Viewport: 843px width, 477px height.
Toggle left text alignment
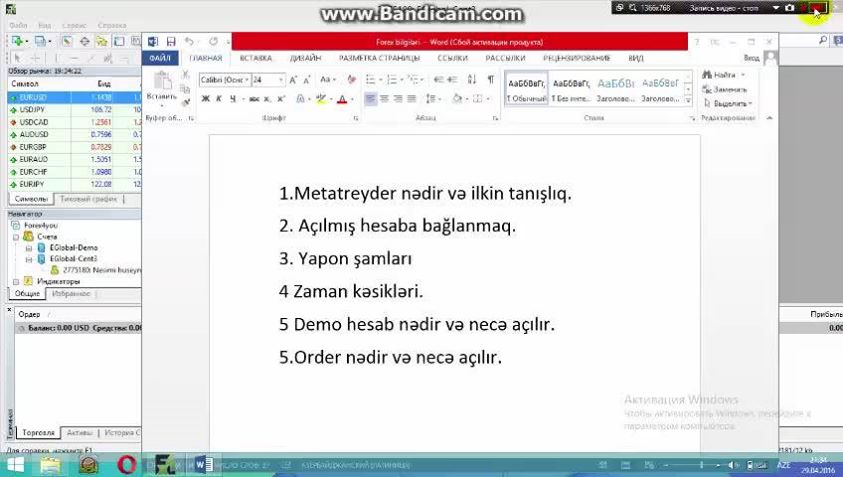(x=370, y=99)
